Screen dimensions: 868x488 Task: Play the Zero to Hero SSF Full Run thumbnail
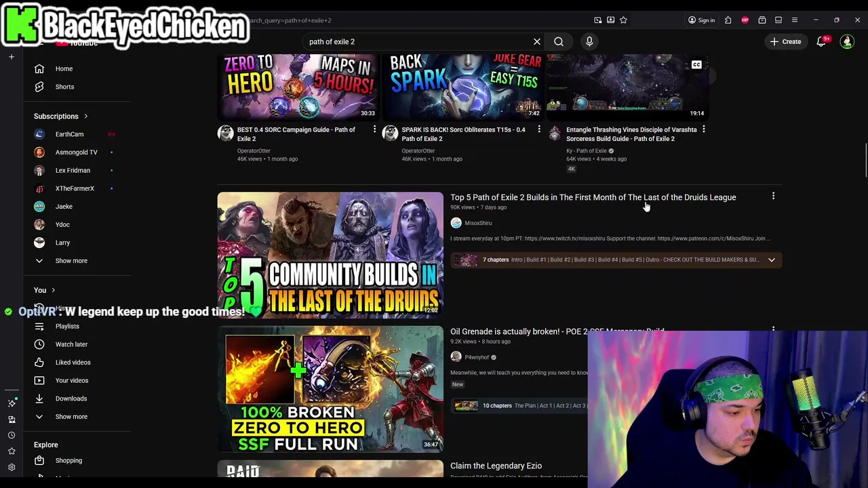(x=330, y=389)
